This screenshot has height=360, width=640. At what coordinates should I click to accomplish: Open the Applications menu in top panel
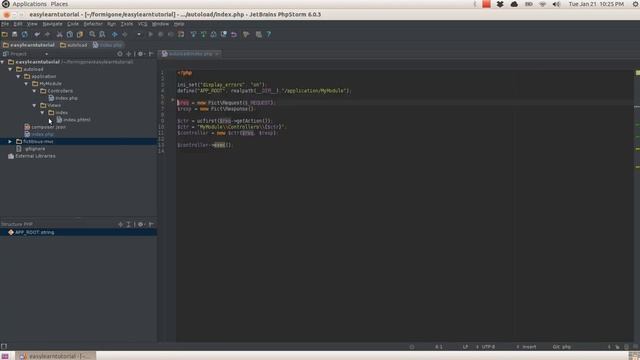[29, 4]
